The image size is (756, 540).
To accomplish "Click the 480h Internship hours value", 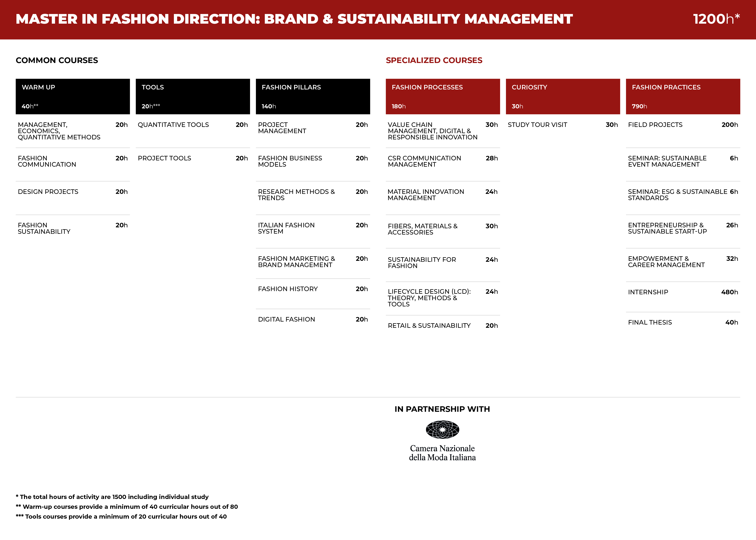I will [729, 292].
